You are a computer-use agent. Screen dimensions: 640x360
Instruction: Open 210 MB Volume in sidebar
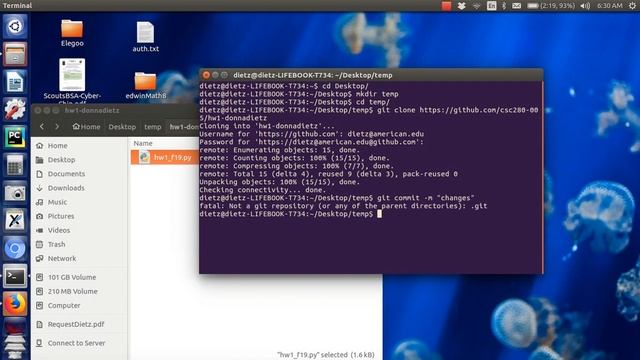tap(80, 291)
